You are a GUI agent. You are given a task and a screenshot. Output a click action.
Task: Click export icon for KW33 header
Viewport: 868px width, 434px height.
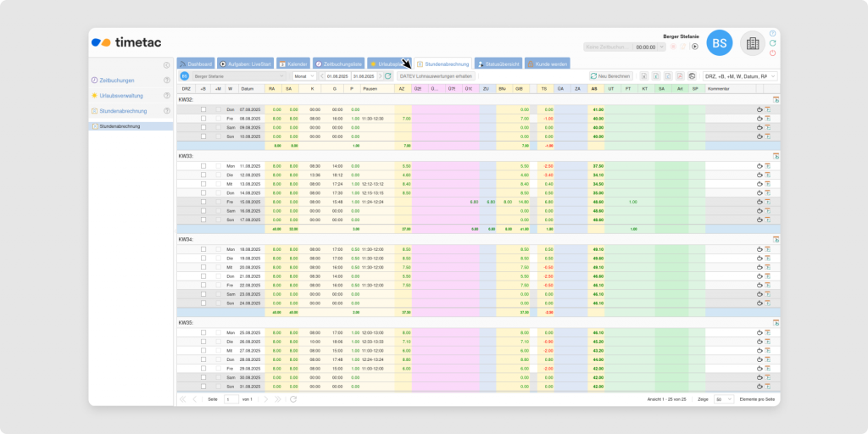coord(776,157)
